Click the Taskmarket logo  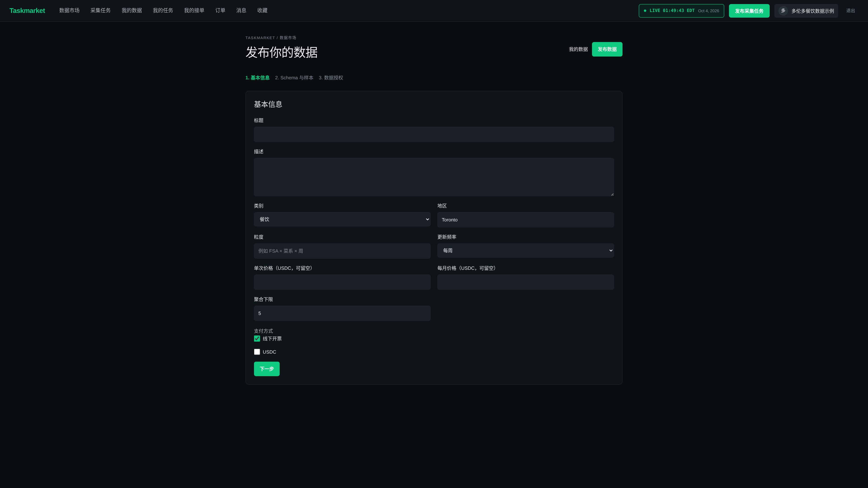(x=27, y=11)
